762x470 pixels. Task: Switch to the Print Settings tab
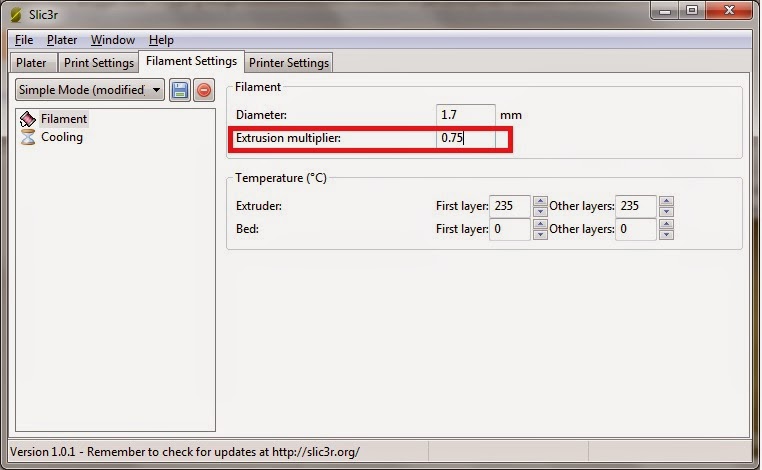coord(99,63)
